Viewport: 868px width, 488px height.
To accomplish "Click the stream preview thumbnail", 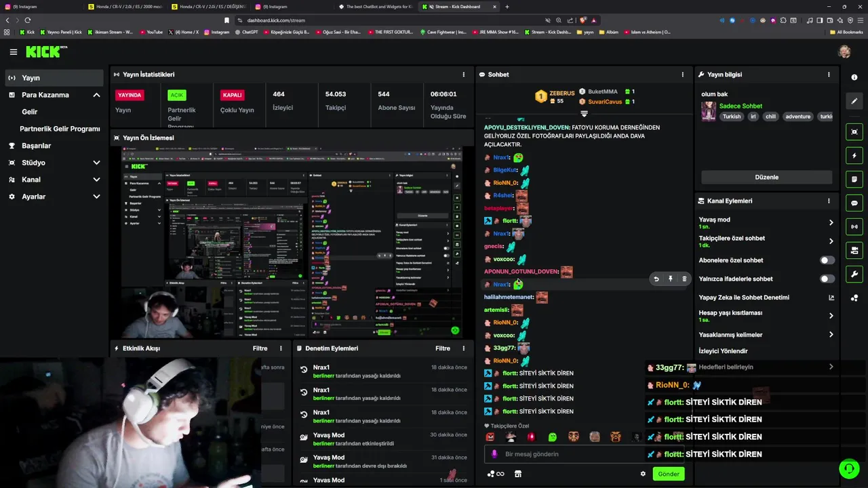I will [x=292, y=243].
